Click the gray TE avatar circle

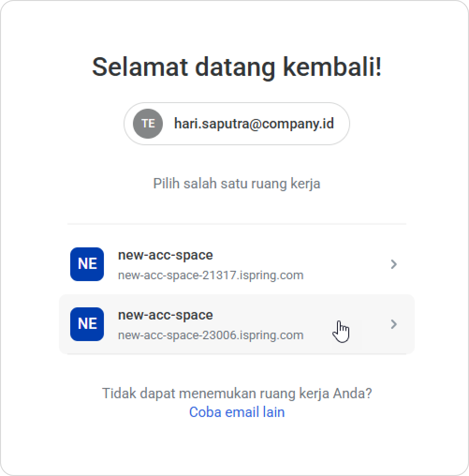click(148, 124)
